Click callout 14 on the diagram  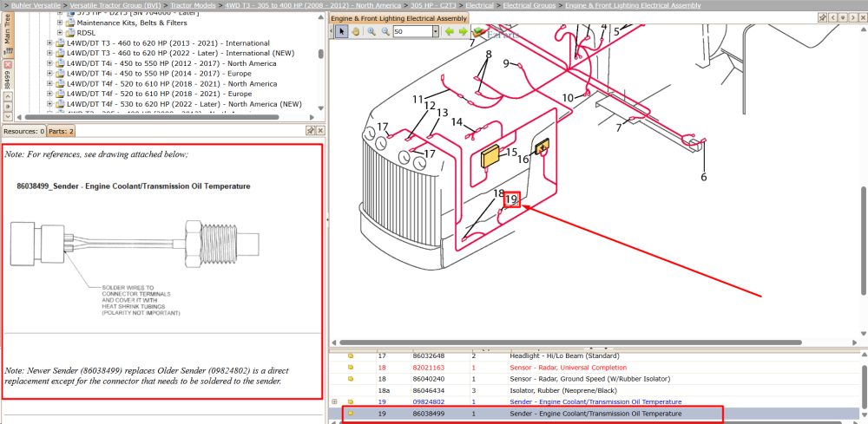click(x=457, y=121)
